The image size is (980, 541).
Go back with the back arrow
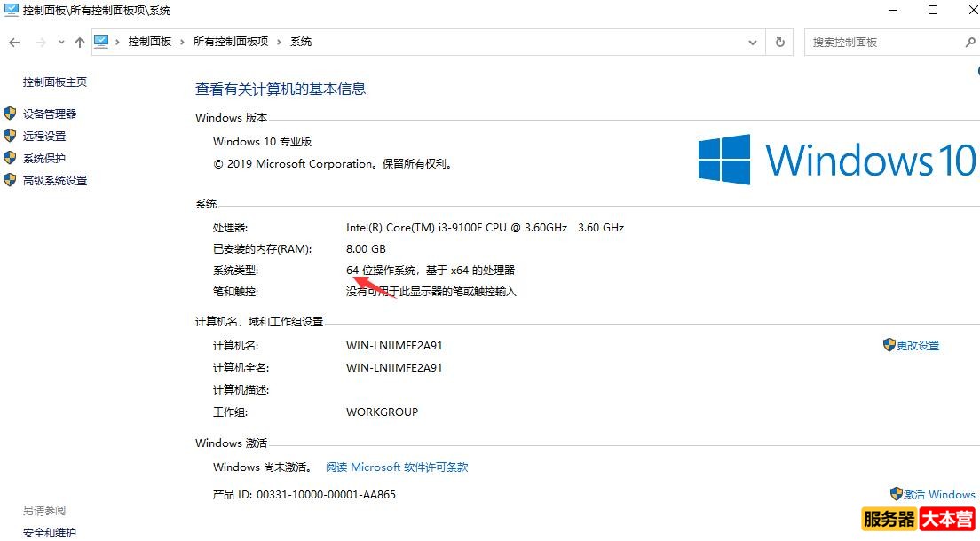[14, 43]
